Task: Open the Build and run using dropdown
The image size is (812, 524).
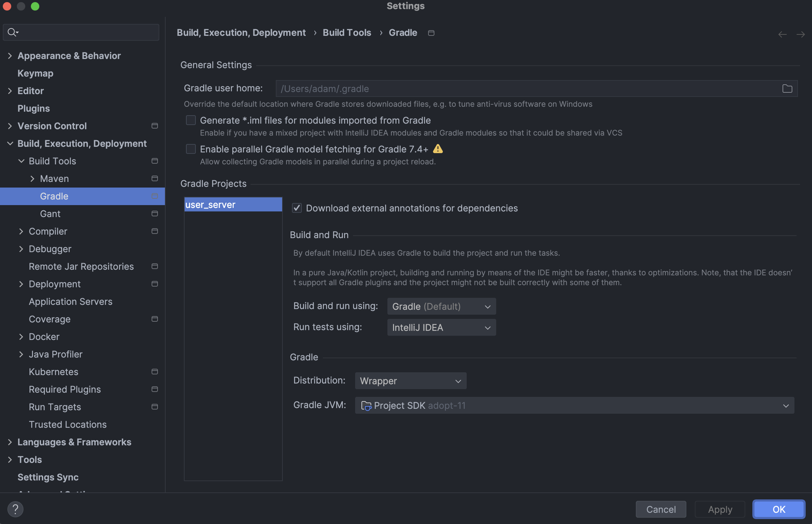Action: tap(441, 306)
